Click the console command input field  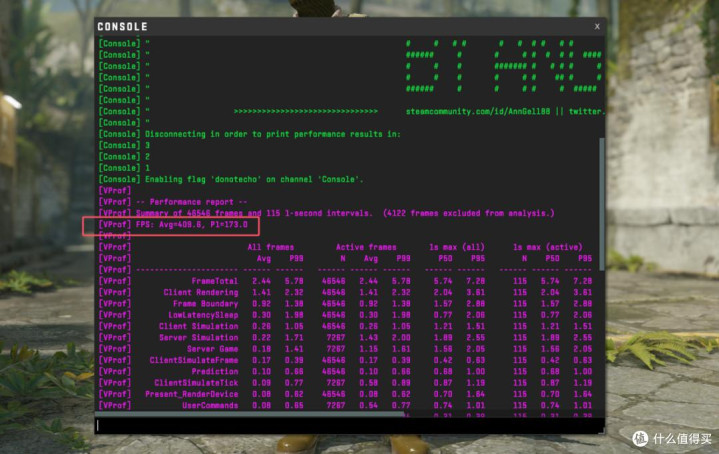[x=349, y=426]
